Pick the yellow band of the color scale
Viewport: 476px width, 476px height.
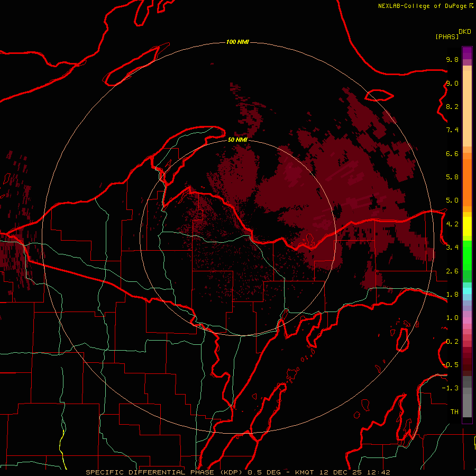[467, 226]
